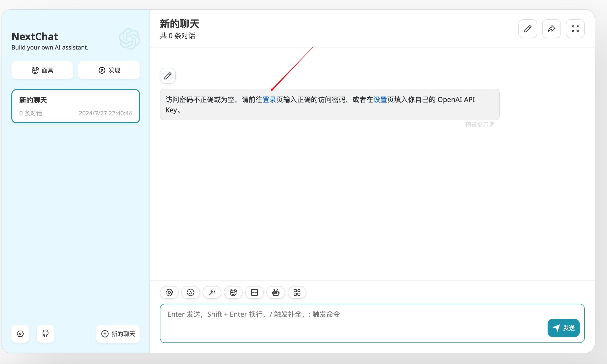Select the chat session 新的聊天 in sidebar
Image resolution: width=607 pixels, height=364 pixels.
pyautogui.click(x=76, y=106)
